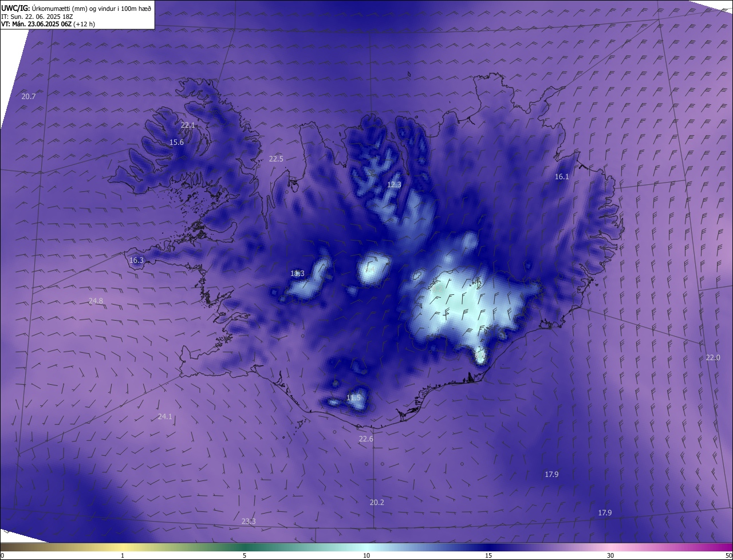Image resolution: width=733 pixels, height=560 pixels.
Task: Click the initialization time 'IT: Sun. 22. 06. 2025 18Z'
Action: click(x=37, y=17)
